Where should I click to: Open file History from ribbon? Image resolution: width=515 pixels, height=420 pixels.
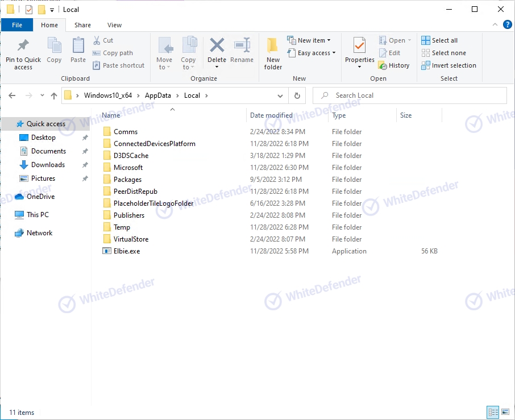coord(394,65)
